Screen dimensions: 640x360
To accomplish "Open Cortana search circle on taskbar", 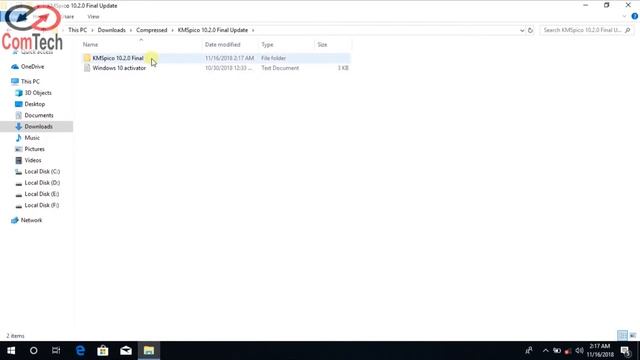I will [x=33, y=351].
